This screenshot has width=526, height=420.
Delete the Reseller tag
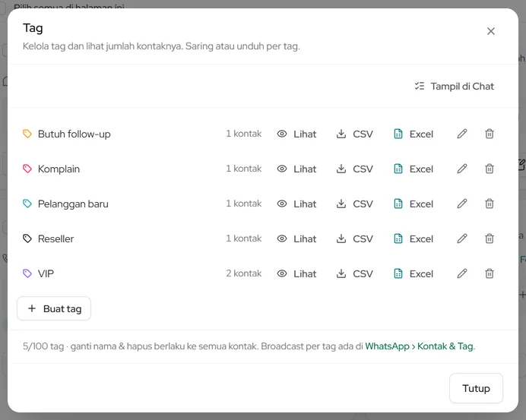pyautogui.click(x=490, y=238)
